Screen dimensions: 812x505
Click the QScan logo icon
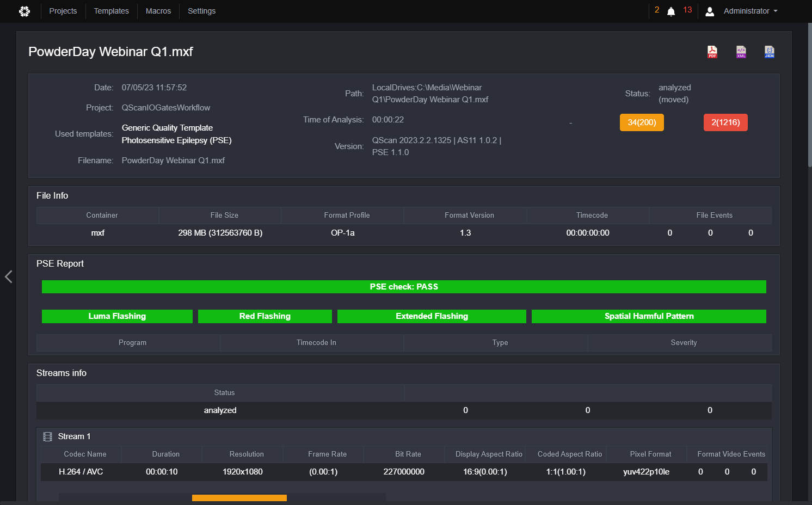tap(24, 11)
